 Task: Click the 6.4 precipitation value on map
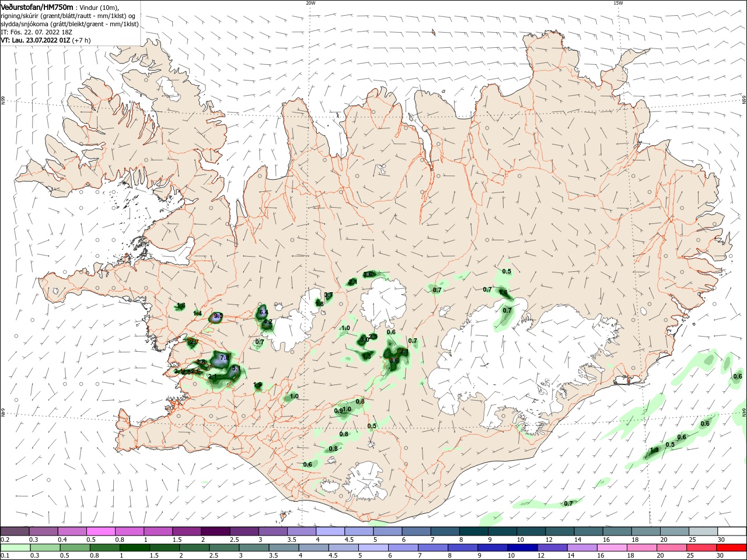point(263,313)
